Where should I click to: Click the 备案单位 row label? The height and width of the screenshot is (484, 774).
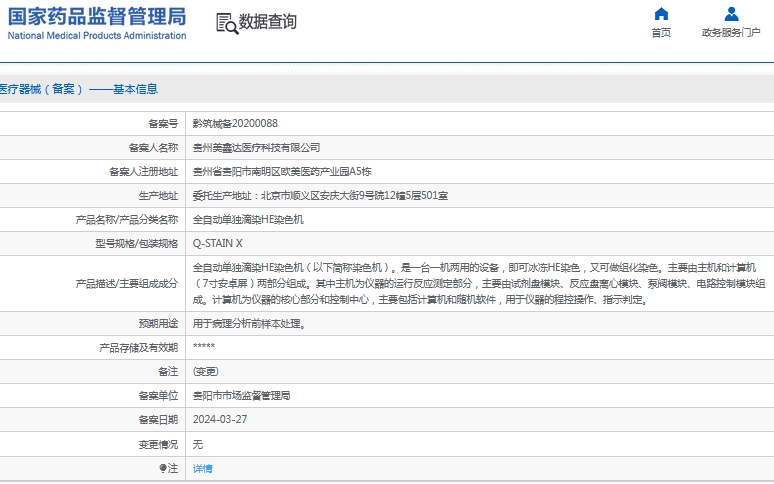(158, 396)
